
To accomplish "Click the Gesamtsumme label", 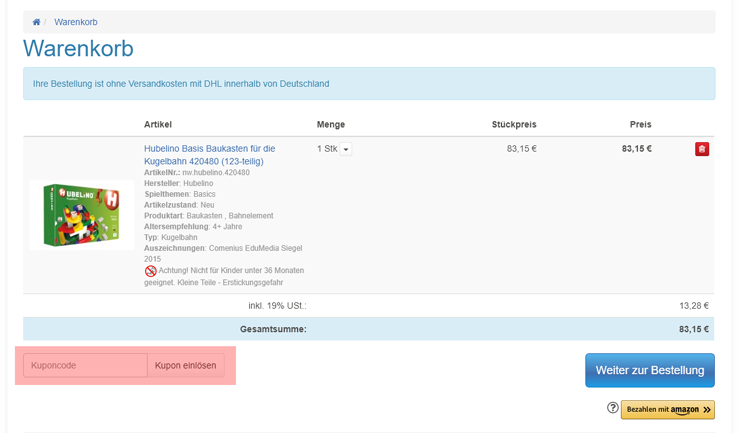I will (273, 329).
